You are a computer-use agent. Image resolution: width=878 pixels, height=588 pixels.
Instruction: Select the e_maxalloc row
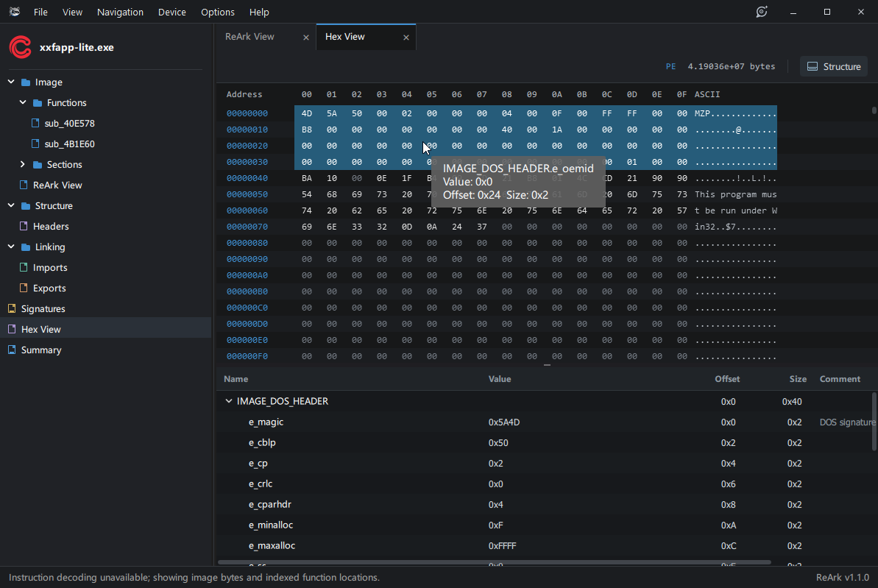(547, 546)
